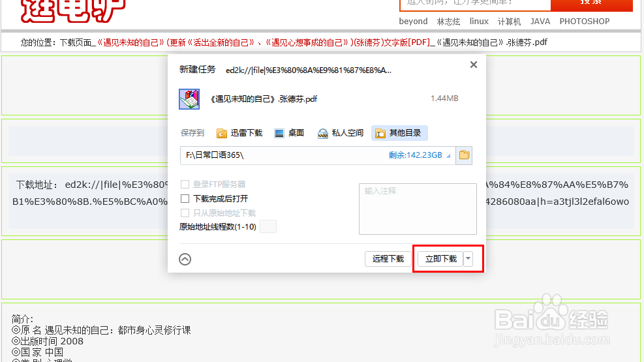Click the 立即下载 button
The width and height of the screenshot is (644, 362).
pyautogui.click(x=440, y=259)
